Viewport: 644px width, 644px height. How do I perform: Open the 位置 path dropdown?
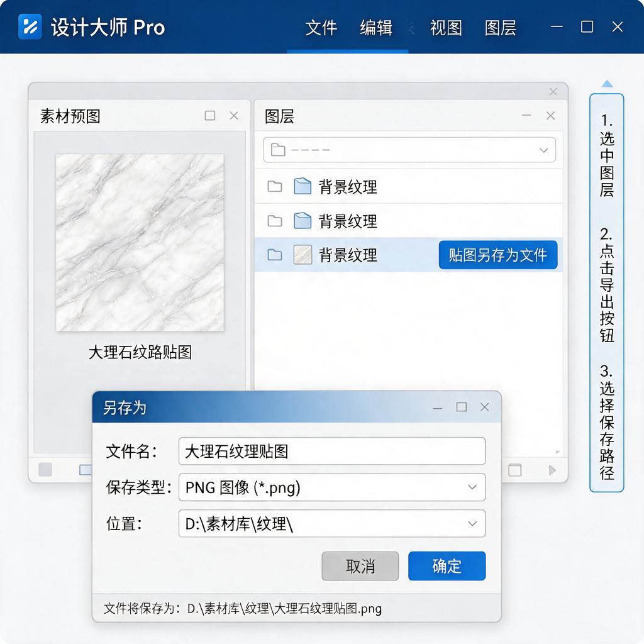coord(332,523)
